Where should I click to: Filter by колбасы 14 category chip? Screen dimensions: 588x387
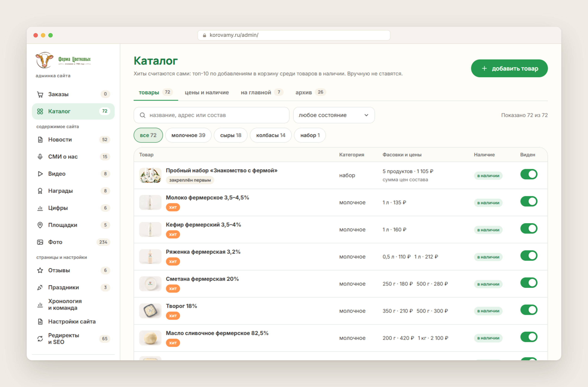(271, 135)
